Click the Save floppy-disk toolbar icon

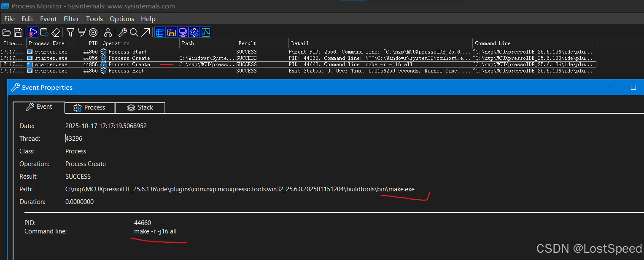point(18,32)
